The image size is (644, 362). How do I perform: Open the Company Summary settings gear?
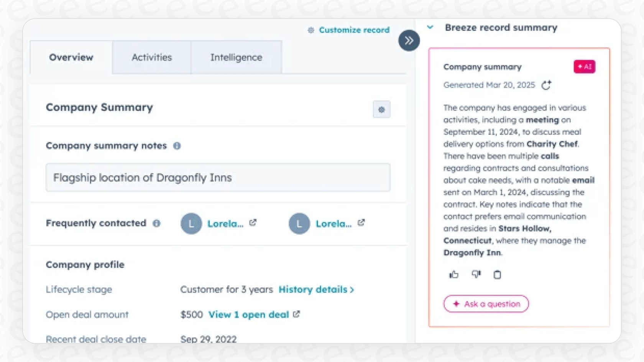pyautogui.click(x=381, y=110)
